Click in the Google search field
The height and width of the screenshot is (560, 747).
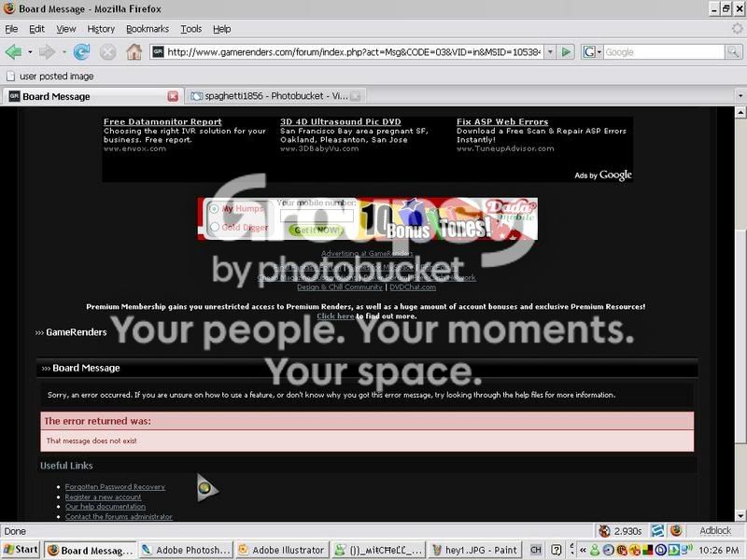[x=664, y=52]
